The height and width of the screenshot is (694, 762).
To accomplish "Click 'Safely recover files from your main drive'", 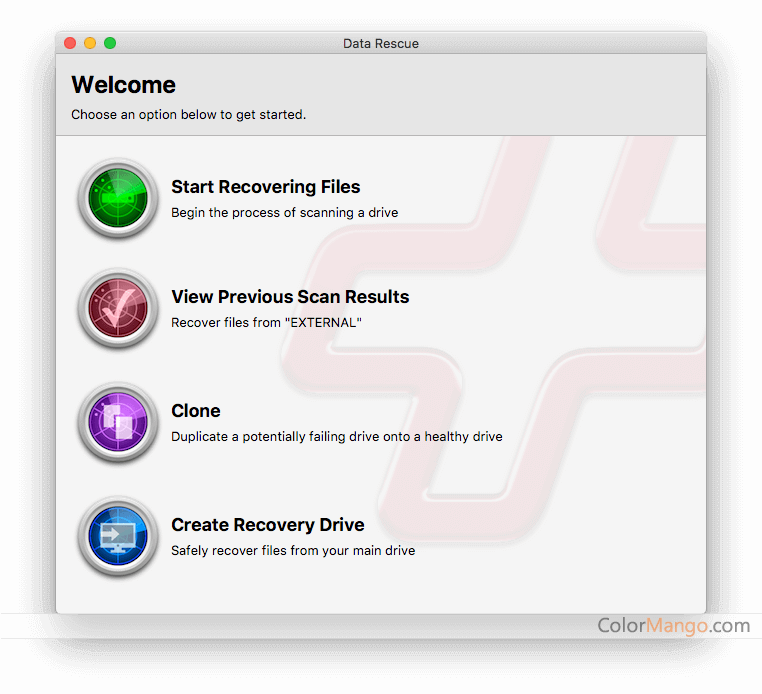I will click(x=293, y=551).
